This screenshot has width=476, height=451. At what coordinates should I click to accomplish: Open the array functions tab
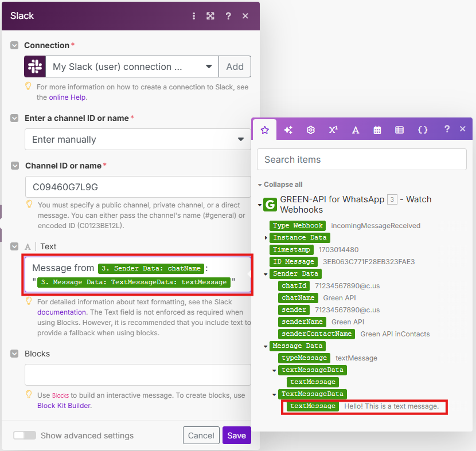tap(400, 130)
